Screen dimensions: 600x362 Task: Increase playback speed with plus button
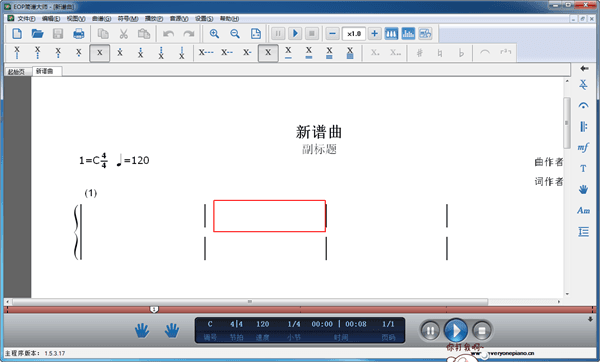click(x=375, y=34)
